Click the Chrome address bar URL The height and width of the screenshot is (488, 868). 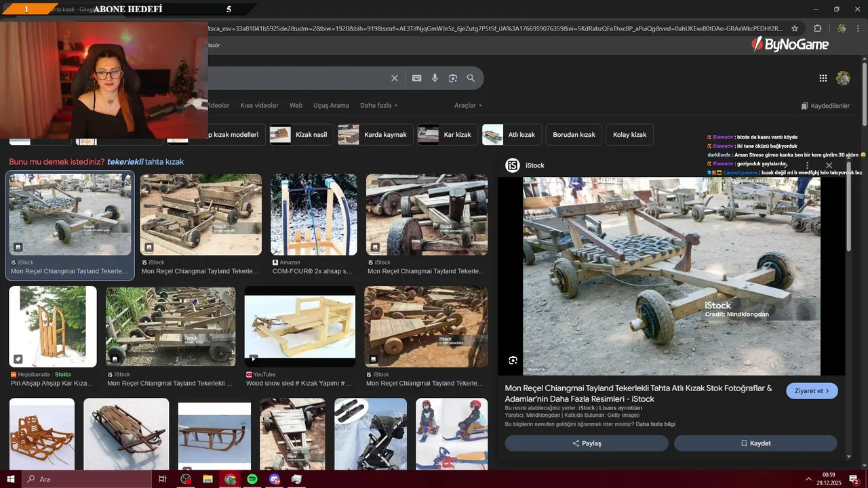coord(495,28)
